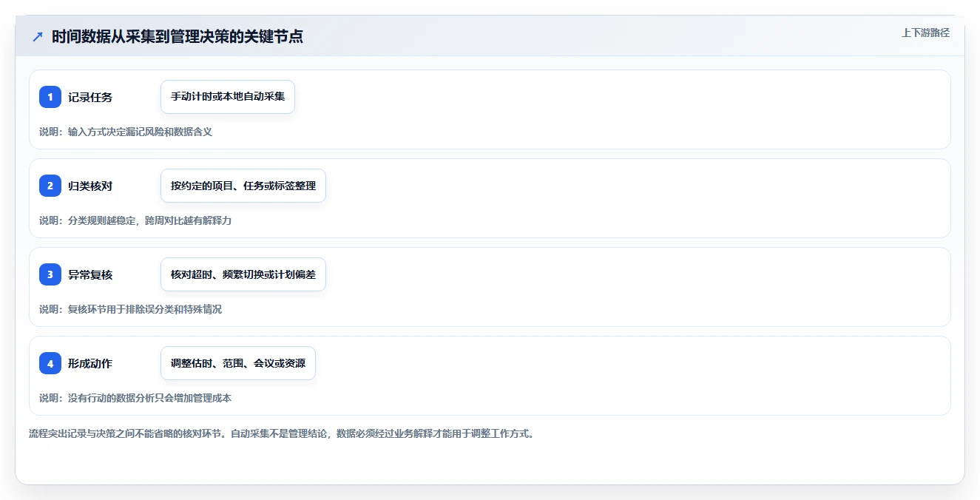This screenshot has height=500, width=980.
Task: Click the 记录任务 step label
Action: tap(90, 97)
